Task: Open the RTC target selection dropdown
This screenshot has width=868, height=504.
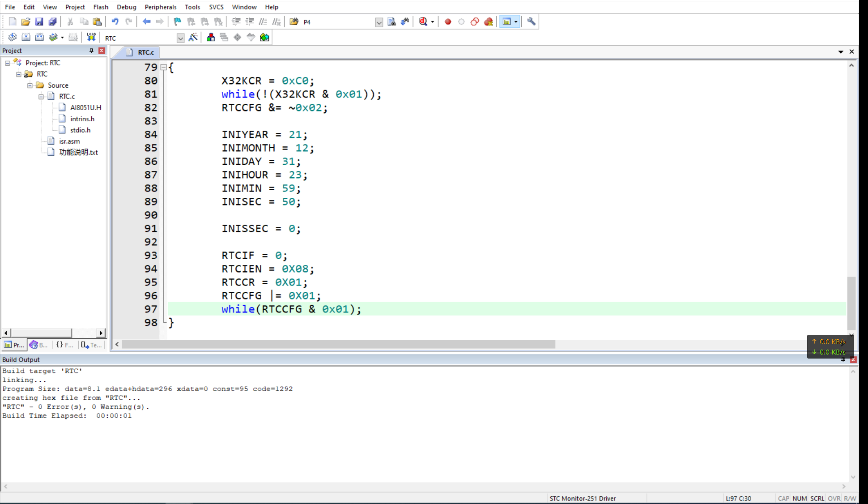Action: tap(180, 38)
